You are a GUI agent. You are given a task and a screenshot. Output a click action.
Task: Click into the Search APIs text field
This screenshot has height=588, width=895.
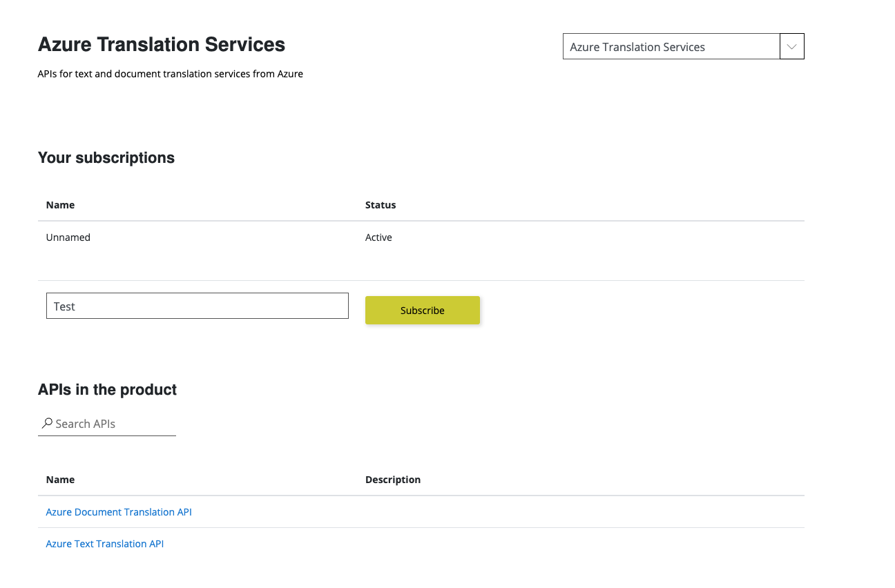click(x=114, y=424)
